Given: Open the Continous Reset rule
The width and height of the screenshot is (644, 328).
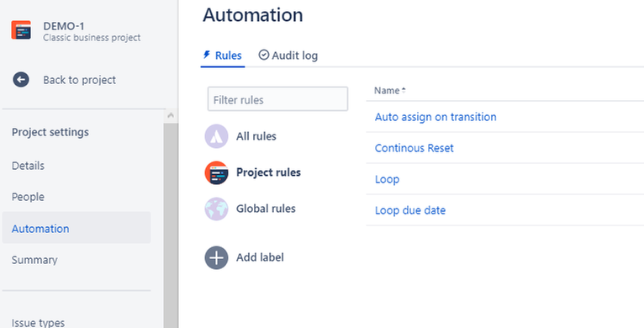Looking at the screenshot, I should tap(414, 148).
